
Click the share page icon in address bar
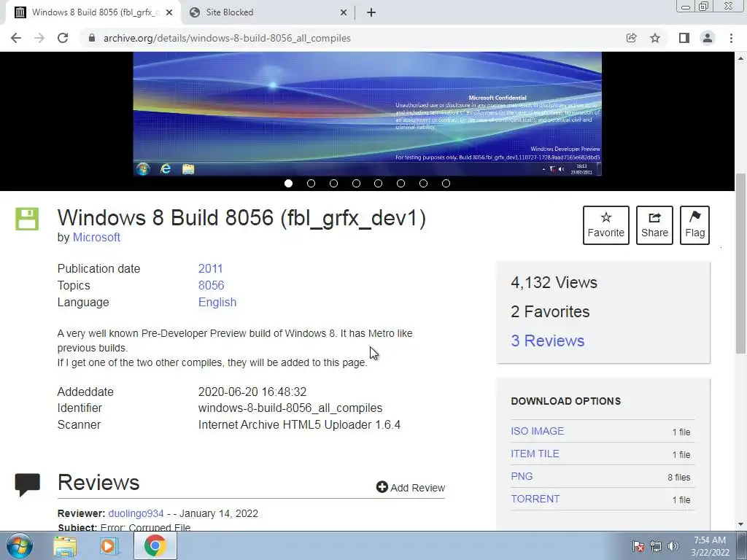631,38
